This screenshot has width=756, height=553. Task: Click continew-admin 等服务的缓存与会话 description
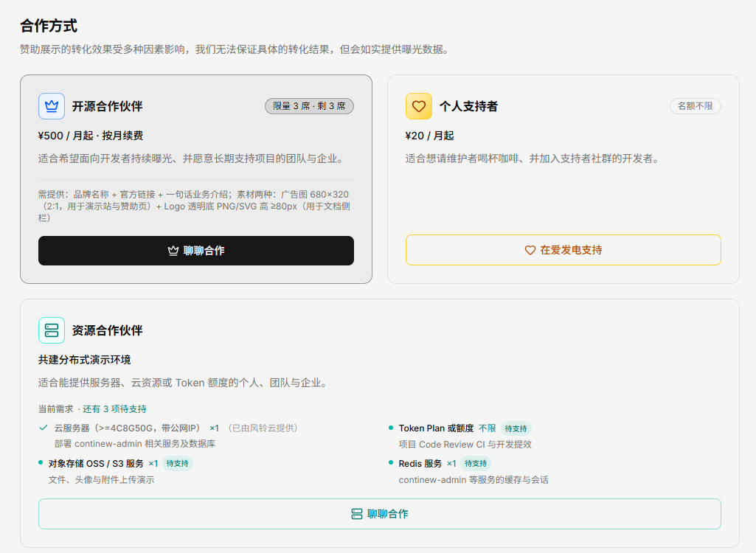(474, 480)
